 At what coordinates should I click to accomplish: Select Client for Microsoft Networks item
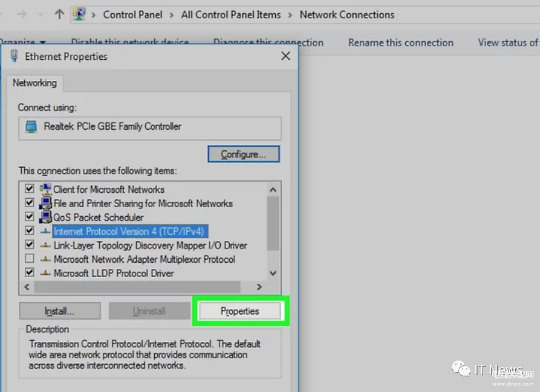(109, 190)
